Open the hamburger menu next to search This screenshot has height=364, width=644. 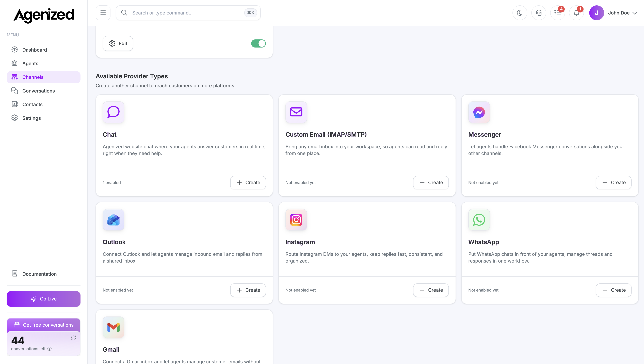(103, 12)
